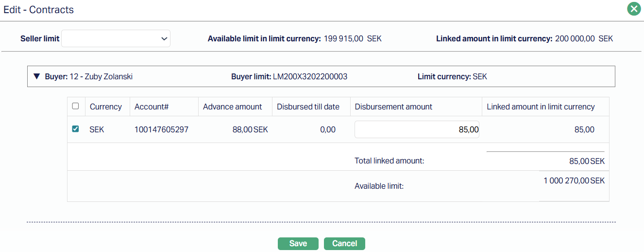Uncheck the SEK account row checkbox
Viewport: 644px width, 252px height.
pos(75,129)
